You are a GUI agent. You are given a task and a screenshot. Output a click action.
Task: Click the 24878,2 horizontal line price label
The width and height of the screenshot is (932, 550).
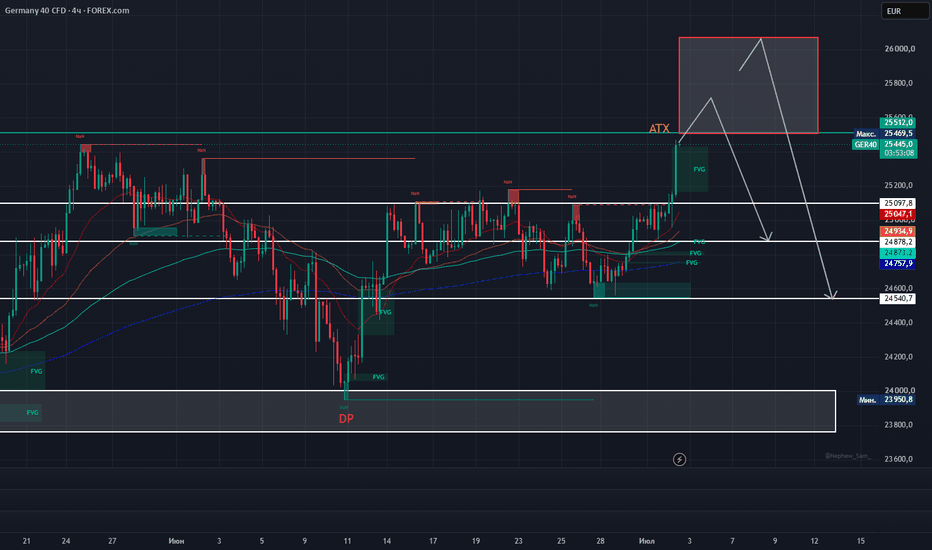pos(898,242)
